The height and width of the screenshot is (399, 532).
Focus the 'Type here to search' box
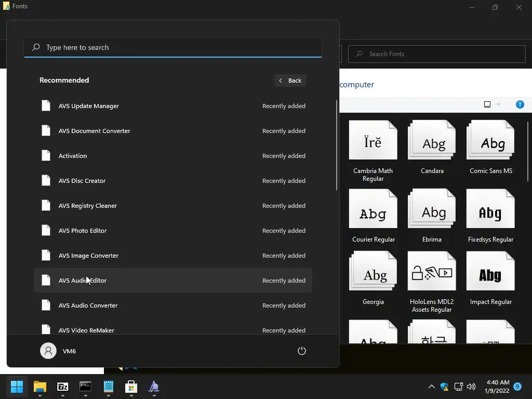[173, 47]
